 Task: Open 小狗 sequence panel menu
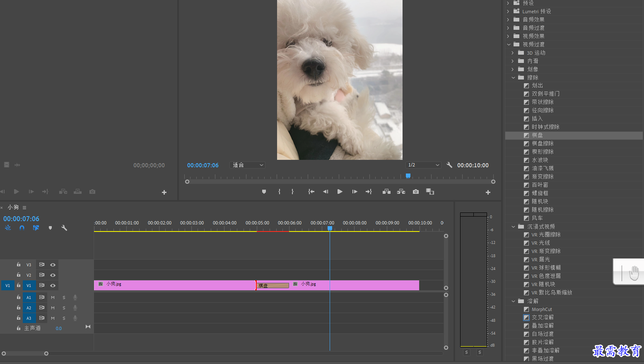[x=24, y=207]
